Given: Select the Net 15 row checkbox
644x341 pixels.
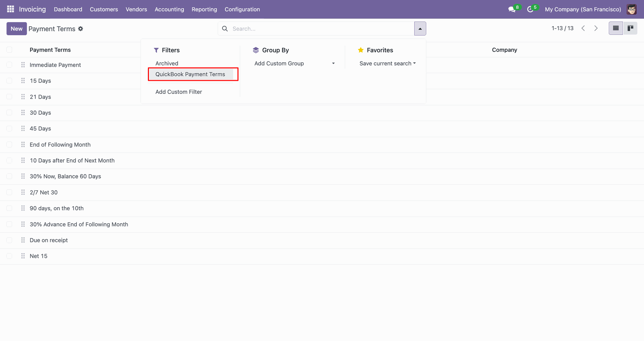Looking at the screenshot, I should 9,256.
